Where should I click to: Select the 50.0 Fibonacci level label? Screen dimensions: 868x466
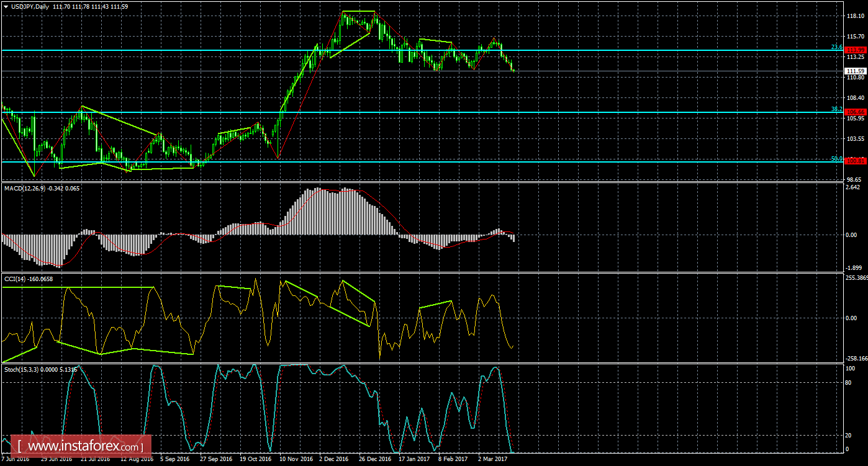tap(836, 158)
